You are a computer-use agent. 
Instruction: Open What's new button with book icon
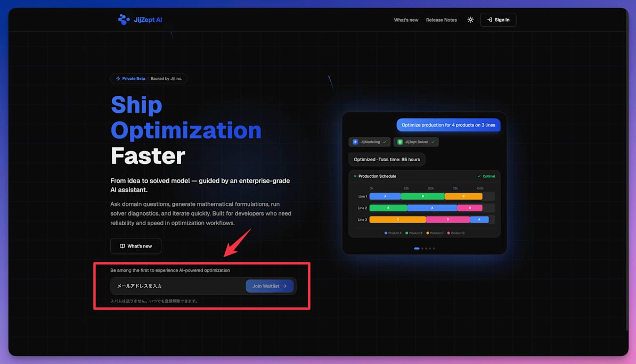tap(136, 246)
